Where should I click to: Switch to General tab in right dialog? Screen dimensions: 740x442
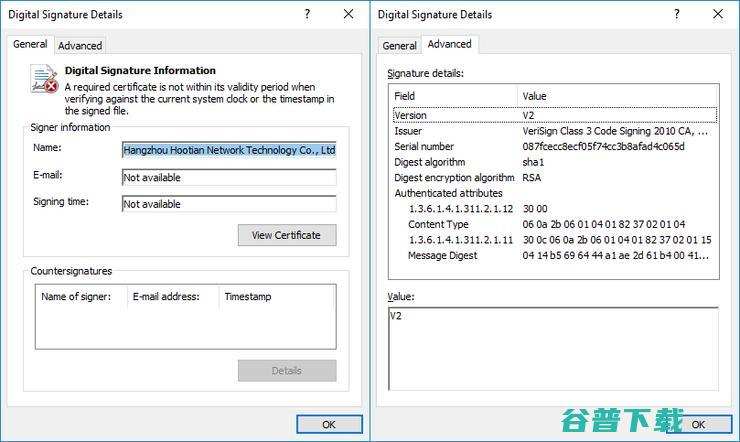click(399, 46)
